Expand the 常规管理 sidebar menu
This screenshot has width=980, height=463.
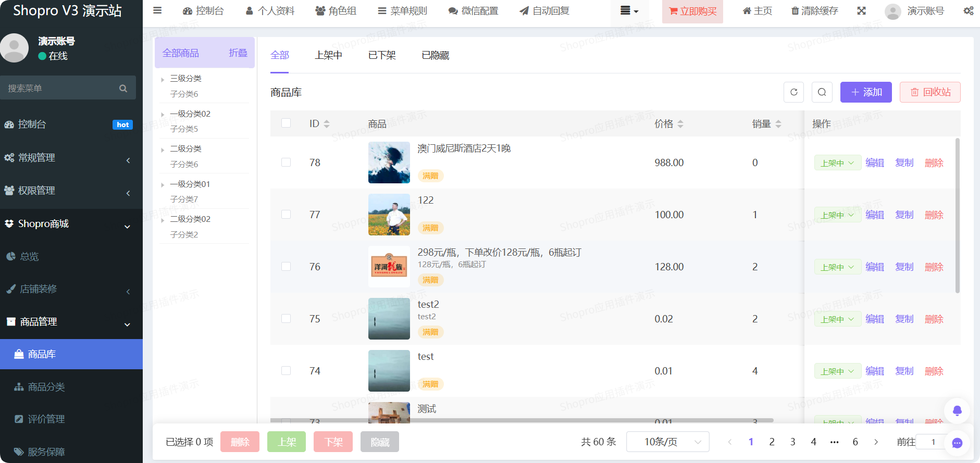71,158
